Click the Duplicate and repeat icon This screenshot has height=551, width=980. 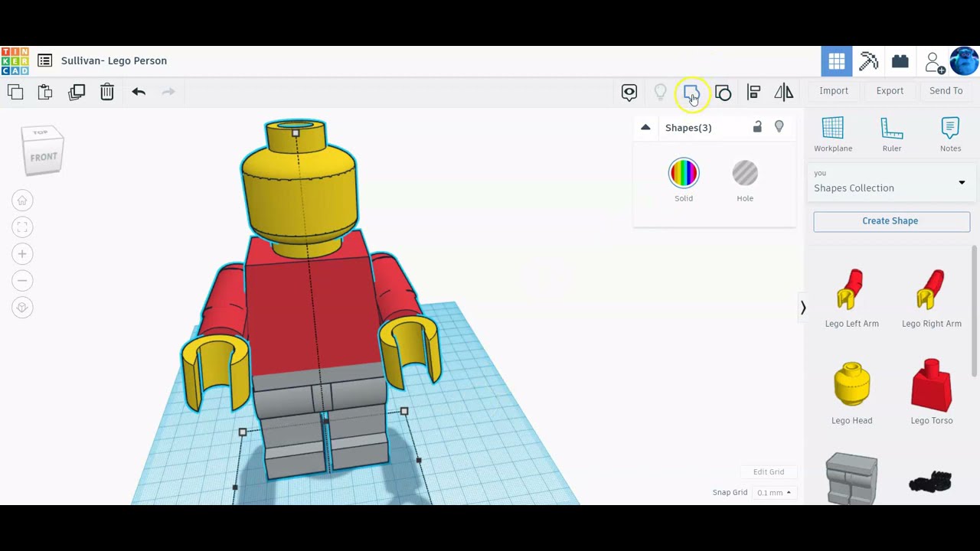tap(77, 92)
